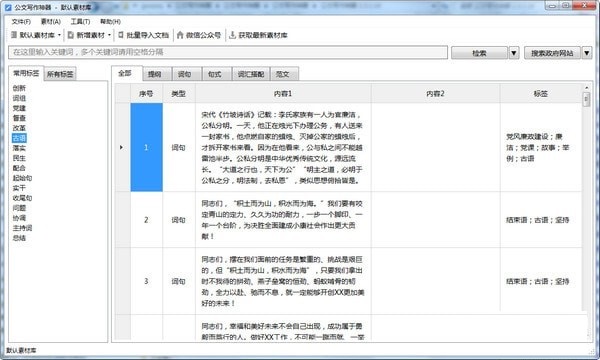Select the 词汇搭配 content tab
This screenshot has height=360, width=600.
pos(251,74)
